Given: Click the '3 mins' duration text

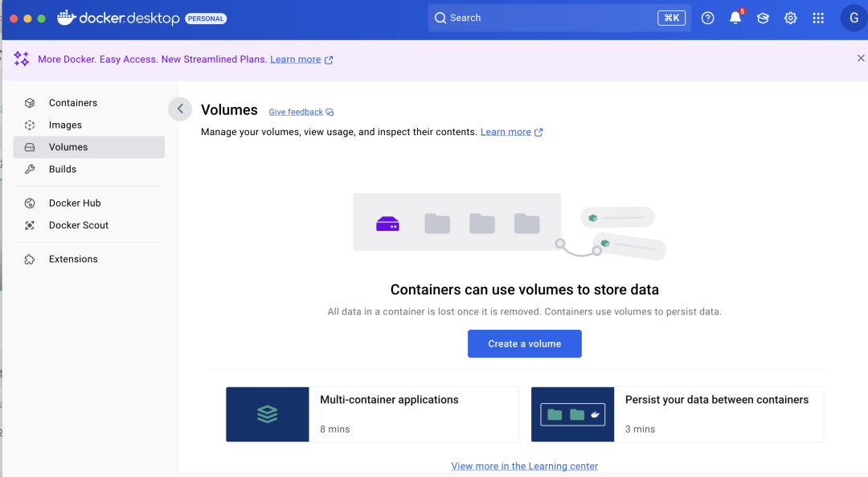Looking at the screenshot, I should point(640,429).
